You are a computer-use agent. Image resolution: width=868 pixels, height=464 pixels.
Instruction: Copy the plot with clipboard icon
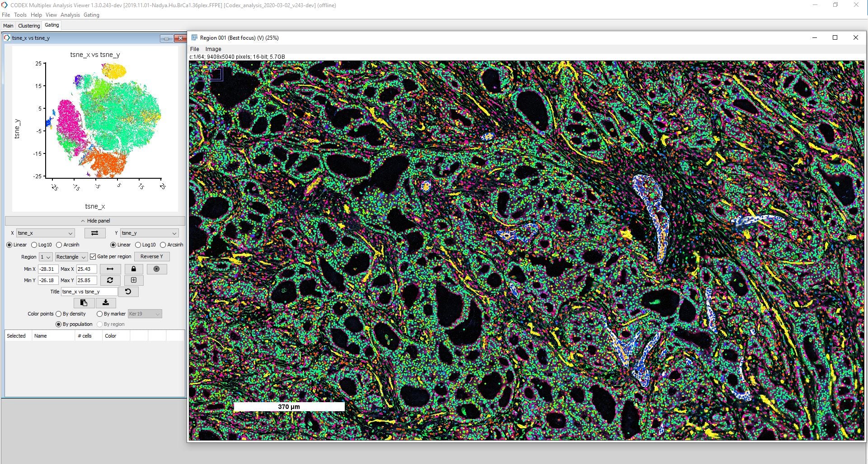click(x=84, y=303)
